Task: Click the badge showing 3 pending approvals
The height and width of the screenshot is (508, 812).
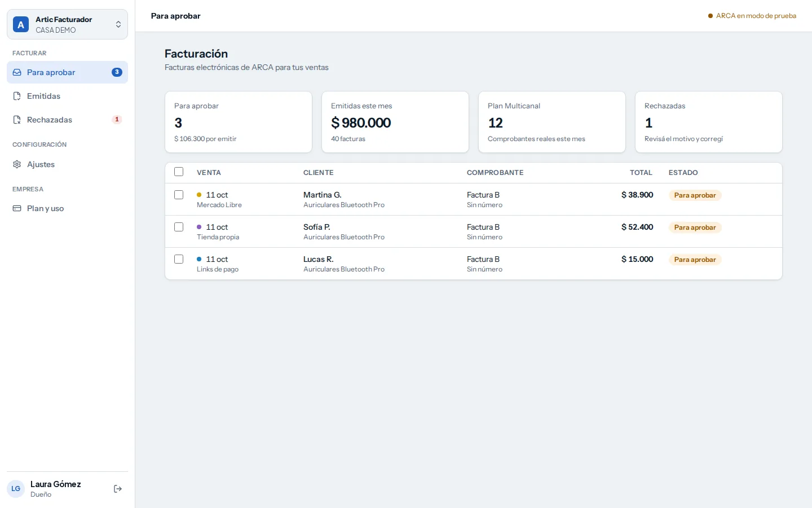Action: pos(117,72)
